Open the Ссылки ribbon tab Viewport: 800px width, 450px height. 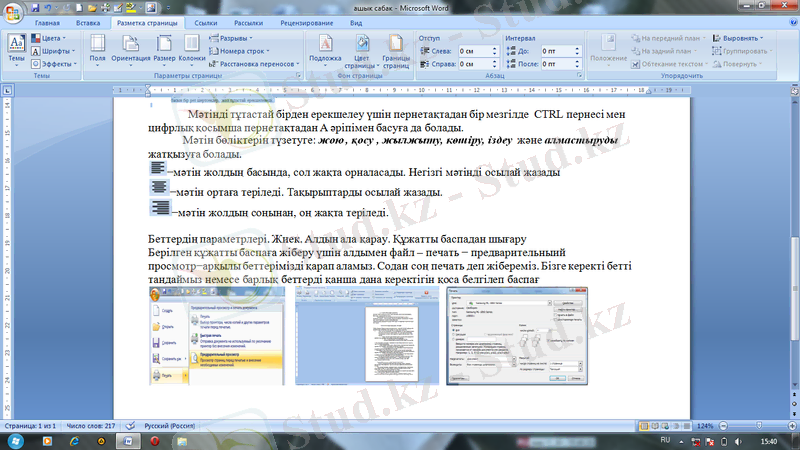click(206, 21)
